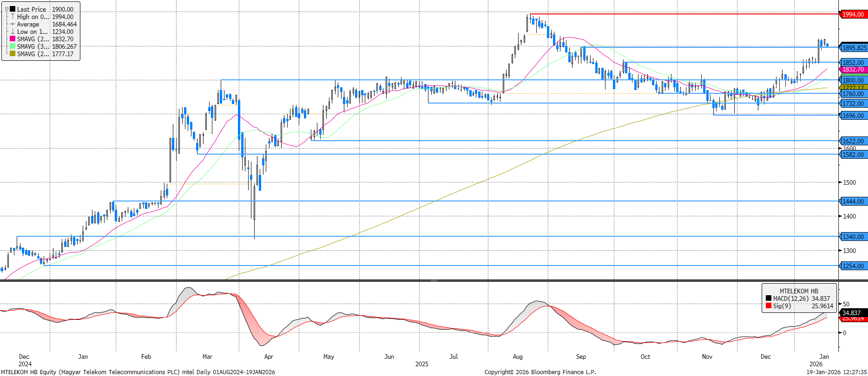Select the Low marker icon in legend
The image size is (868, 376).
pyautogui.click(x=13, y=32)
